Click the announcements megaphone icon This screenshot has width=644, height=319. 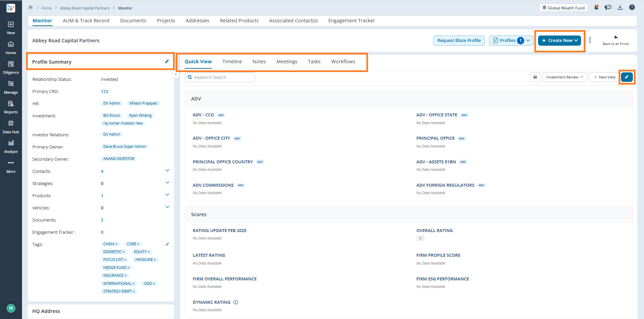click(x=608, y=7)
